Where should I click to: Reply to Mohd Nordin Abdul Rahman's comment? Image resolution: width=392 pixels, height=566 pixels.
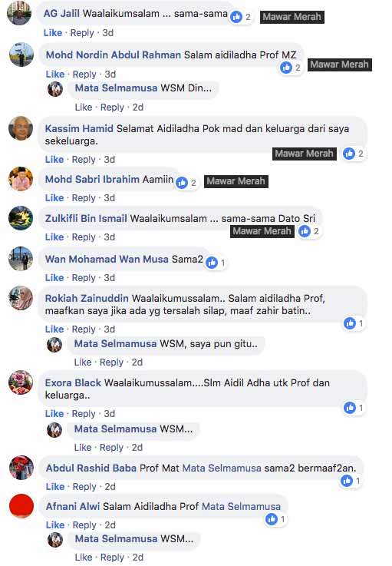click(x=84, y=74)
